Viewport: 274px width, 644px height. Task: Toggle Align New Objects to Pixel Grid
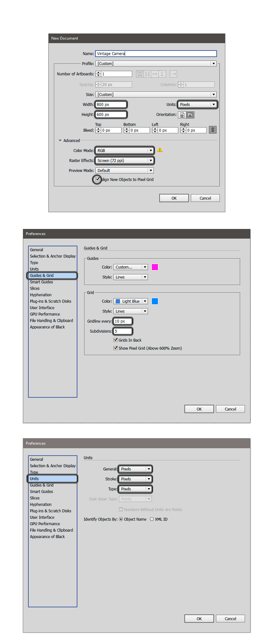tap(97, 179)
